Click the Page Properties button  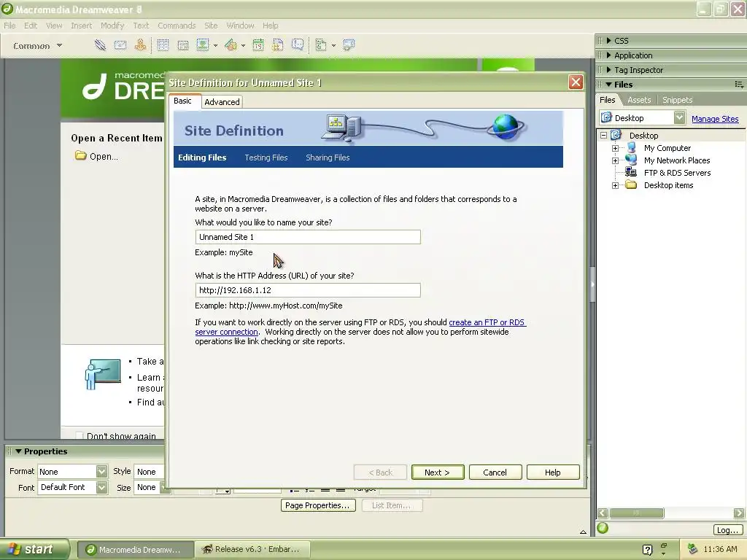pos(318,505)
